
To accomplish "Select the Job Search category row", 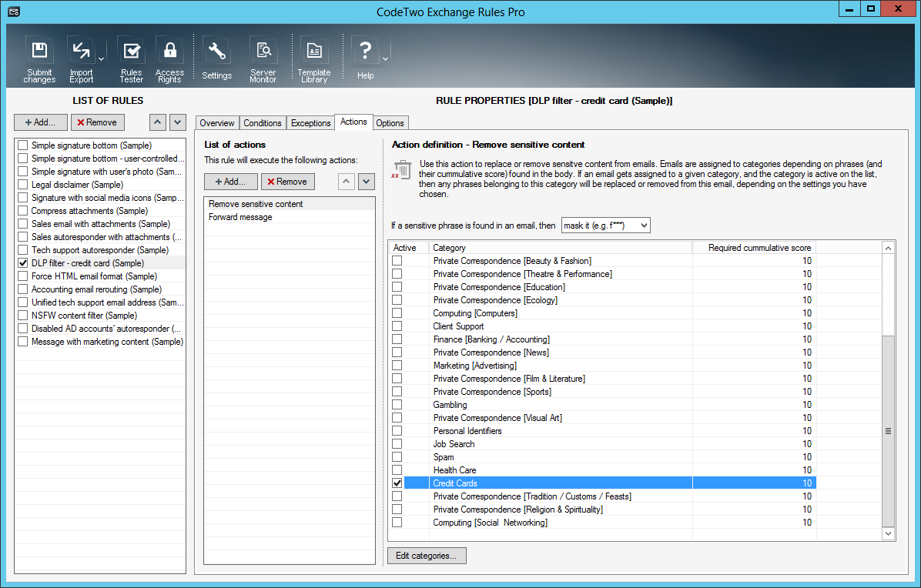I will click(602, 443).
